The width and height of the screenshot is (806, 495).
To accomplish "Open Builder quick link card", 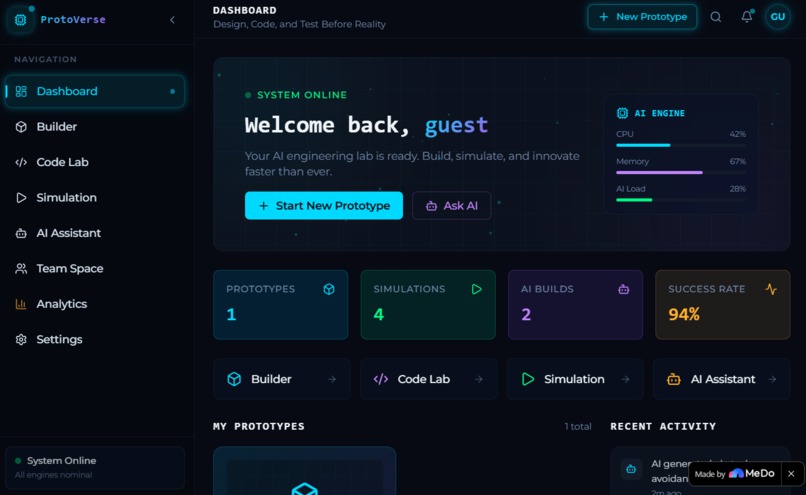I will point(282,379).
